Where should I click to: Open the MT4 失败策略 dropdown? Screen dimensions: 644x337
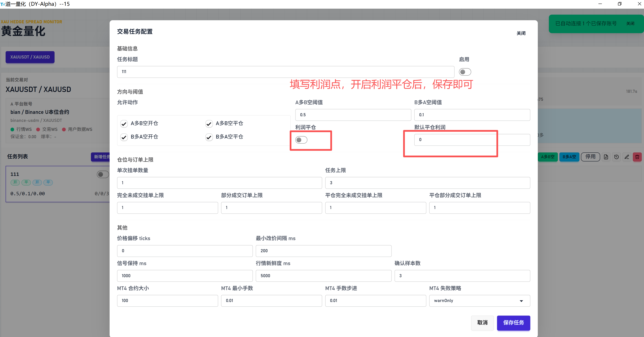coord(480,301)
